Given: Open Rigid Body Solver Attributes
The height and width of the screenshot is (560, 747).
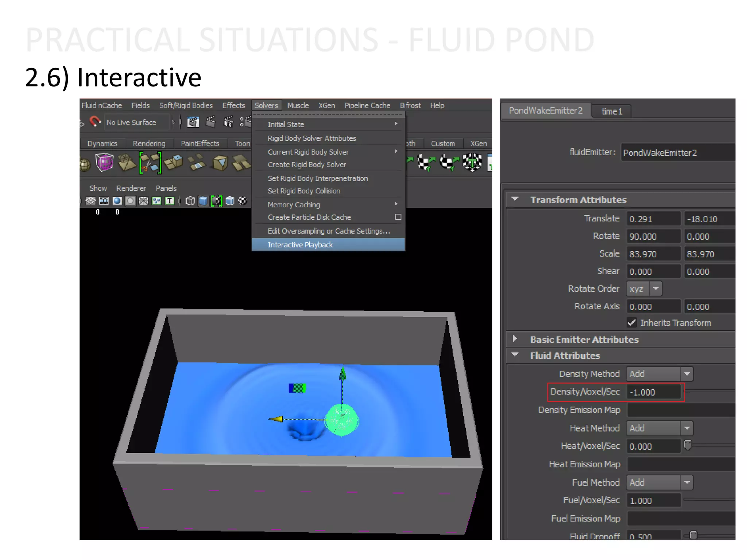Looking at the screenshot, I should 328,138.
